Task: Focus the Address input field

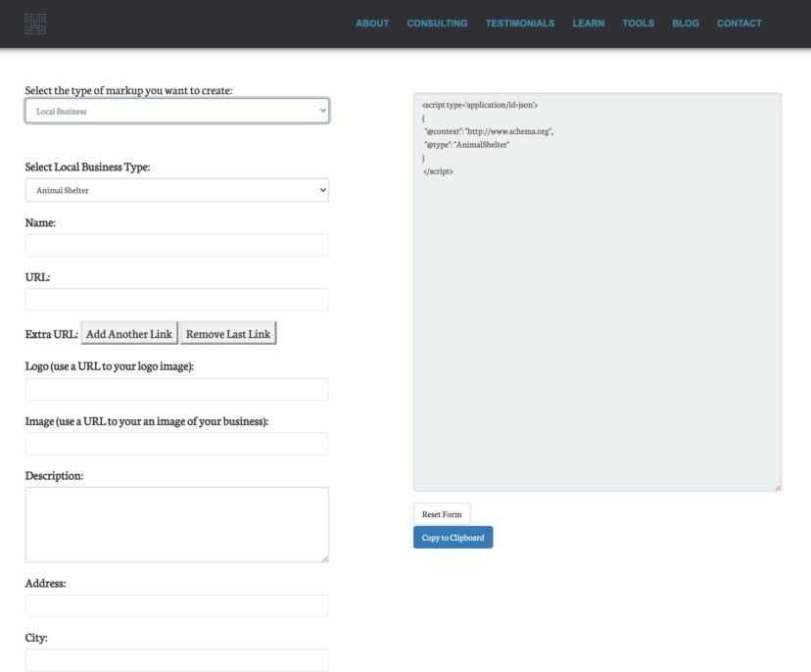Action: (x=177, y=605)
